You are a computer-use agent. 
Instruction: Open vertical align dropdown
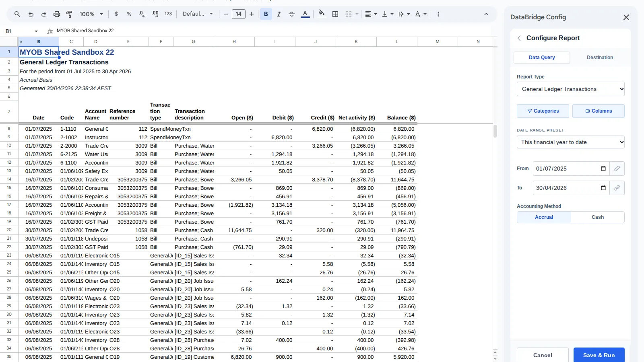tap(387, 14)
